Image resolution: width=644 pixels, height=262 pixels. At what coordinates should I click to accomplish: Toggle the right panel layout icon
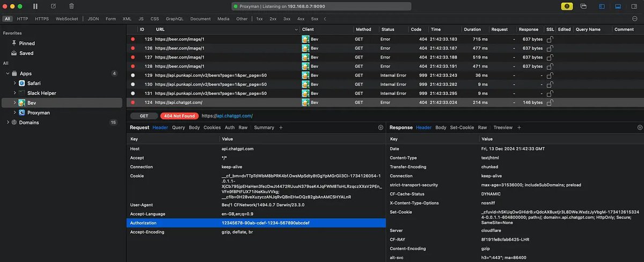[x=634, y=6]
